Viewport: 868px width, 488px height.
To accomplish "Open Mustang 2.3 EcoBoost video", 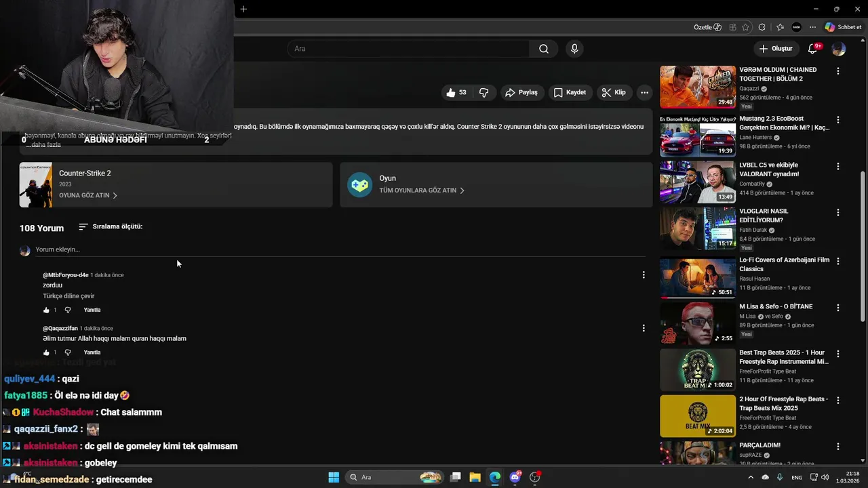I will 698,136.
